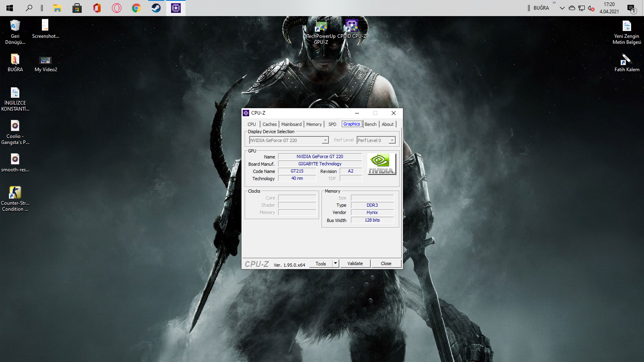Select Counter-Strike Condition Zero shortcut
This screenshot has height=362, width=644.
click(15, 199)
